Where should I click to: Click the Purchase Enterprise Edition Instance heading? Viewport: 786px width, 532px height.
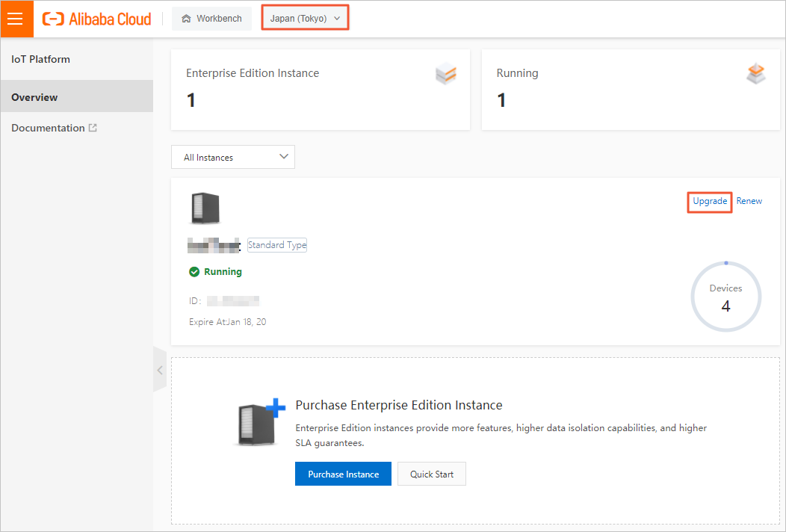(399, 405)
